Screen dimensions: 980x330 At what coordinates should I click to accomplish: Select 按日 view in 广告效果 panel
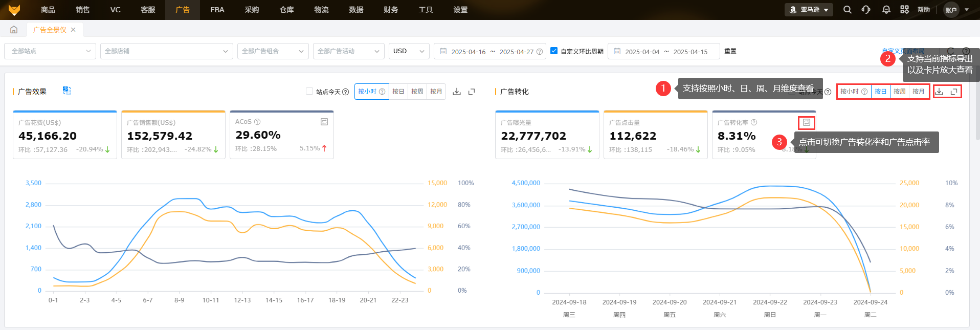(x=398, y=92)
